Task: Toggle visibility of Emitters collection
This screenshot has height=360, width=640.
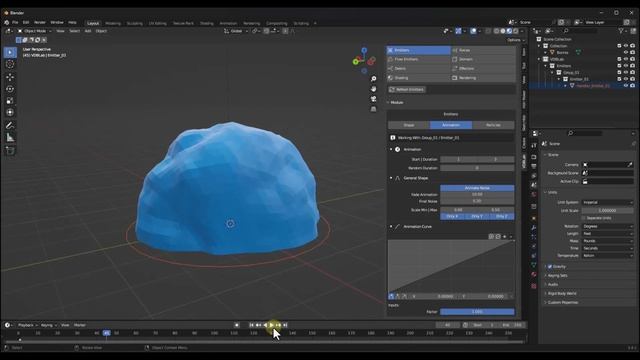Action: pos(626,66)
